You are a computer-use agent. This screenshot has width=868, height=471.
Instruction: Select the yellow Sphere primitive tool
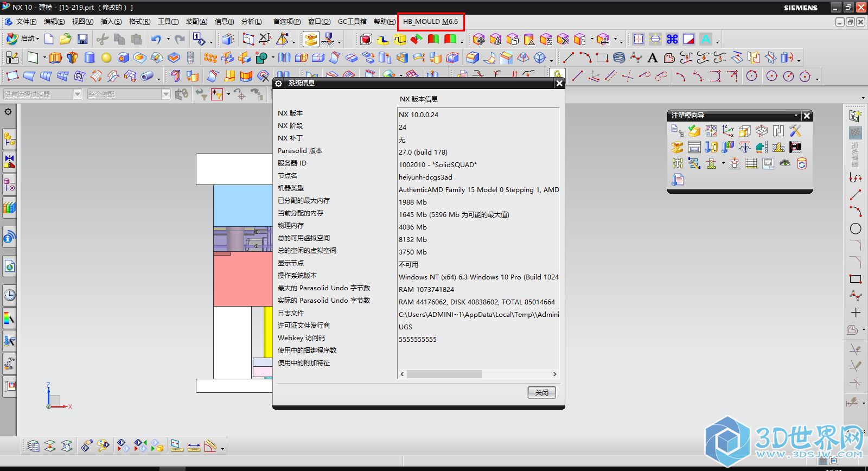[x=106, y=58]
